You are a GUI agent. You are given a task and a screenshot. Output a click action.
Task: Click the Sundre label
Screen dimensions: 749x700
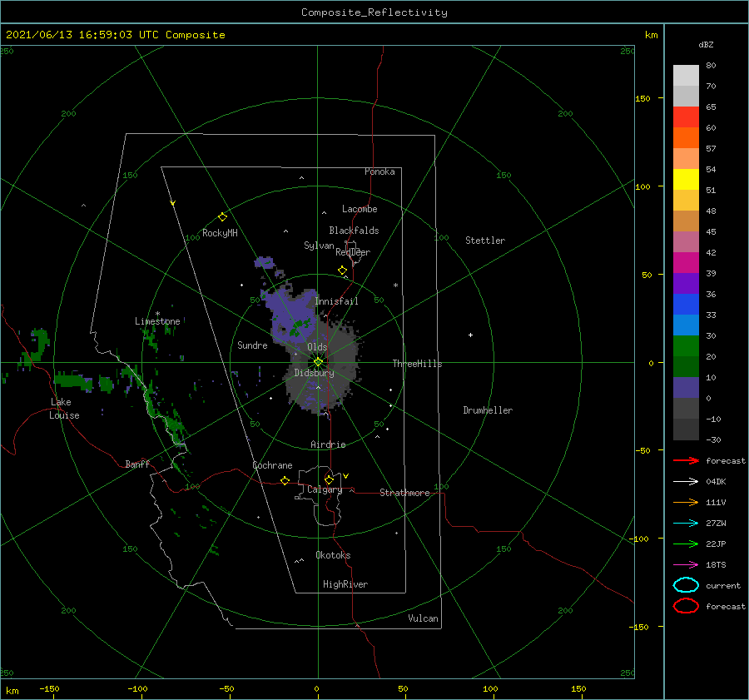pyautogui.click(x=252, y=345)
